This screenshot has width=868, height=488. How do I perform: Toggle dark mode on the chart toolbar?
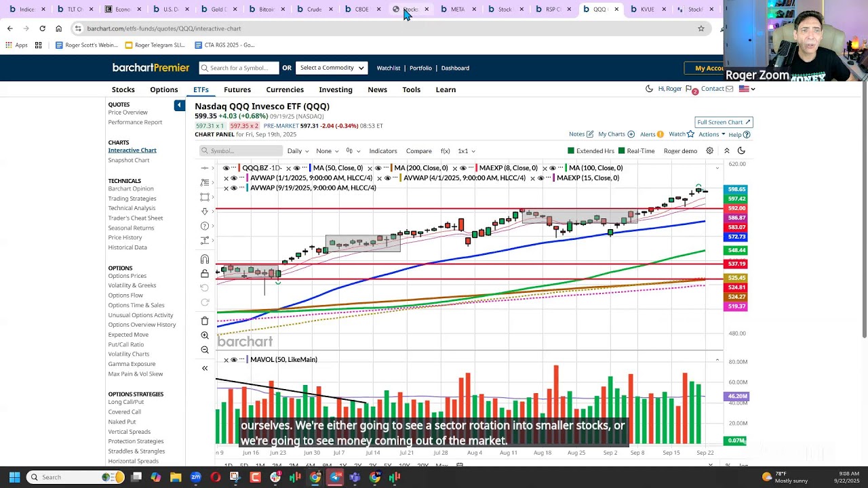[741, 150]
